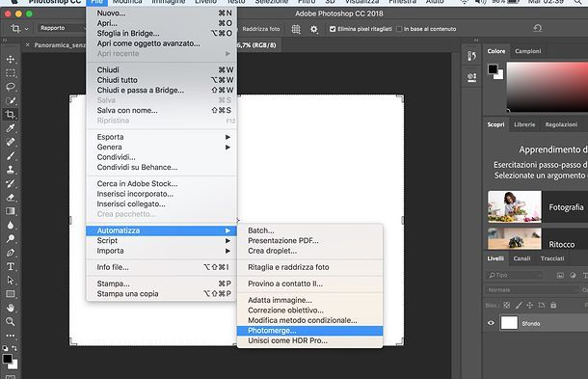Image resolution: width=588 pixels, height=379 pixels.
Task: Select Salva con nome menu item
Action: tap(162, 110)
